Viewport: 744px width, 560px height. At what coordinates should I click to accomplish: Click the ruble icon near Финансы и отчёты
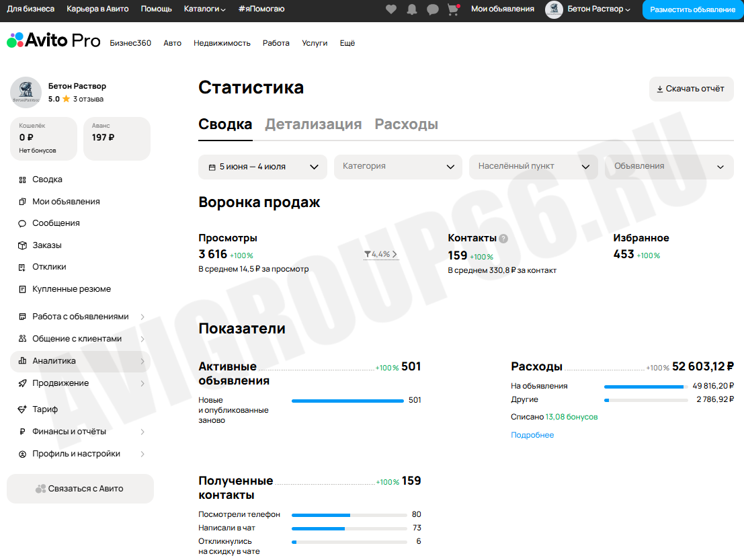(x=22, y=432)
